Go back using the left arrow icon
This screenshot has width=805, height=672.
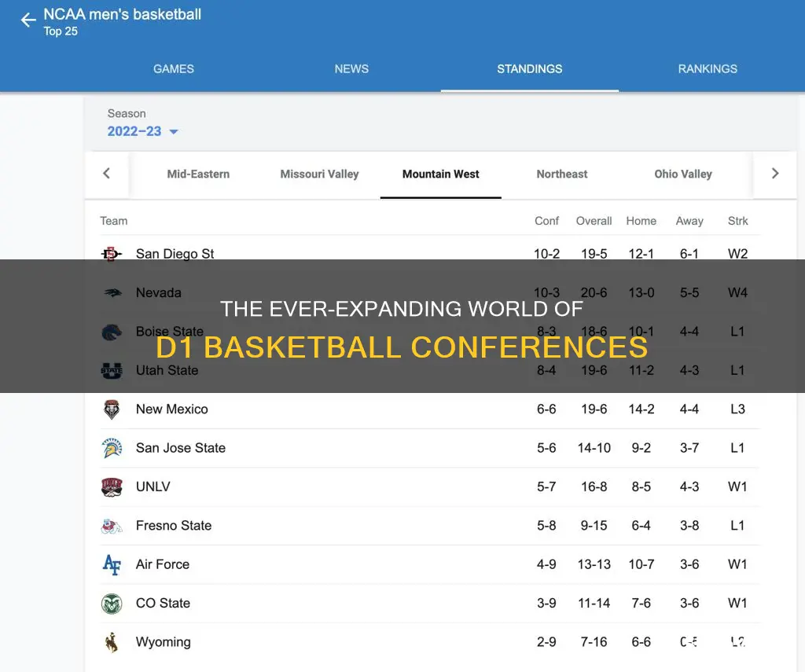tap(28, 20)
